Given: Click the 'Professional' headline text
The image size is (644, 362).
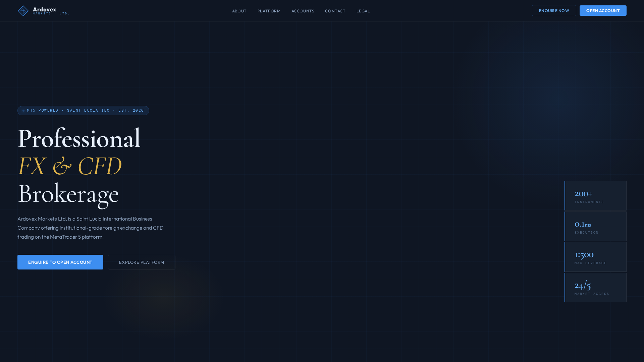Looking at the screenshot, I should pyautogui.click(x=79, y=138).
